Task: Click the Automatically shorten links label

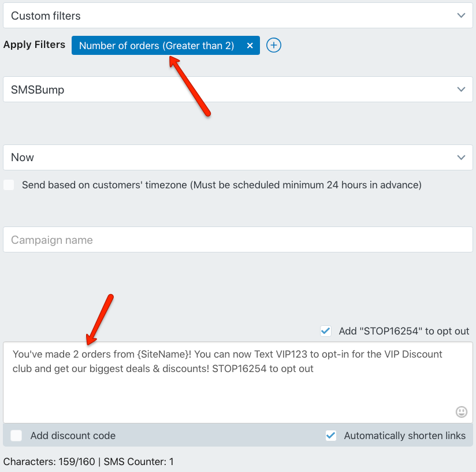Action: [x=405, y=436]
